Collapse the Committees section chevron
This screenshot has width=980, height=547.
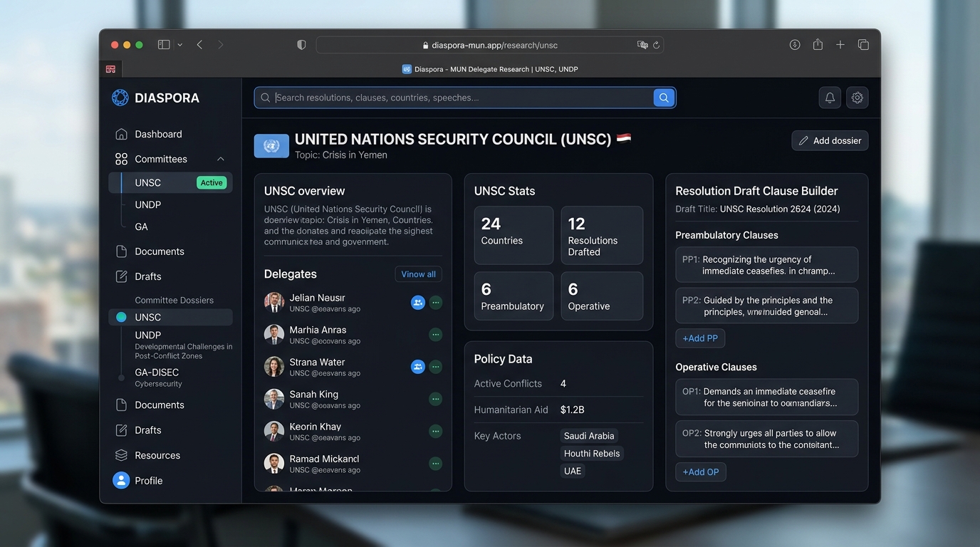pyautogui.click(x=221, y=159)
